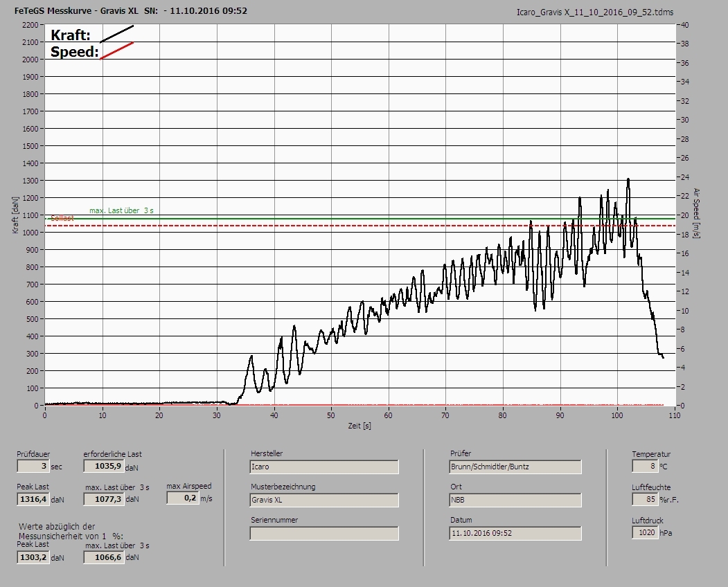Viewport: 728px width, 587px height.
Task: Click the Luftdruck field 1020
Action: [644, 532]
